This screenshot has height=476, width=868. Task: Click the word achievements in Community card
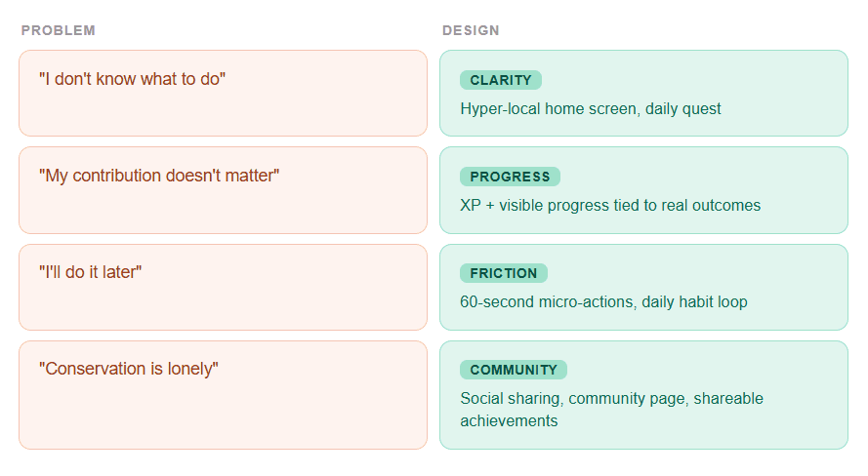509,421
